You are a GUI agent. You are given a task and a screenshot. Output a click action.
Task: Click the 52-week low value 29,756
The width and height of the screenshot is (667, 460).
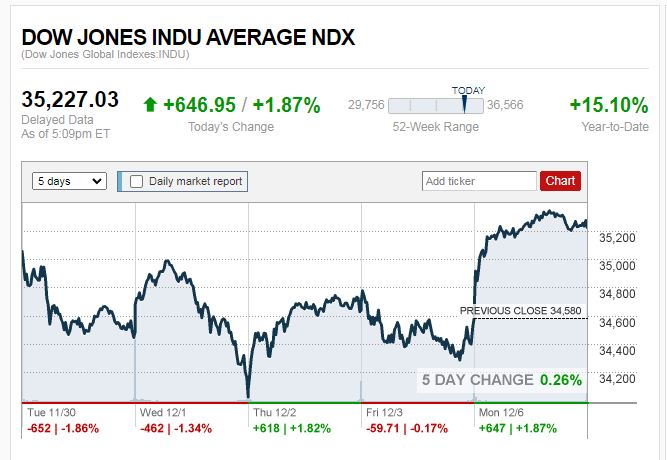coord(365,106)
